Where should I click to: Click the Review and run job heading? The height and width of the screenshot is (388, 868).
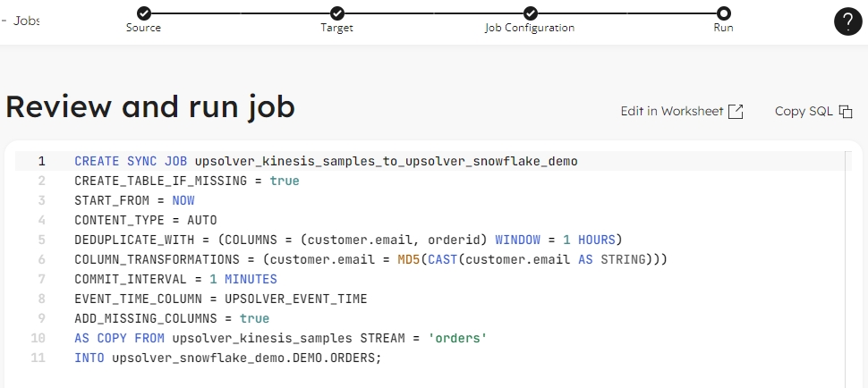pos(150,107)
